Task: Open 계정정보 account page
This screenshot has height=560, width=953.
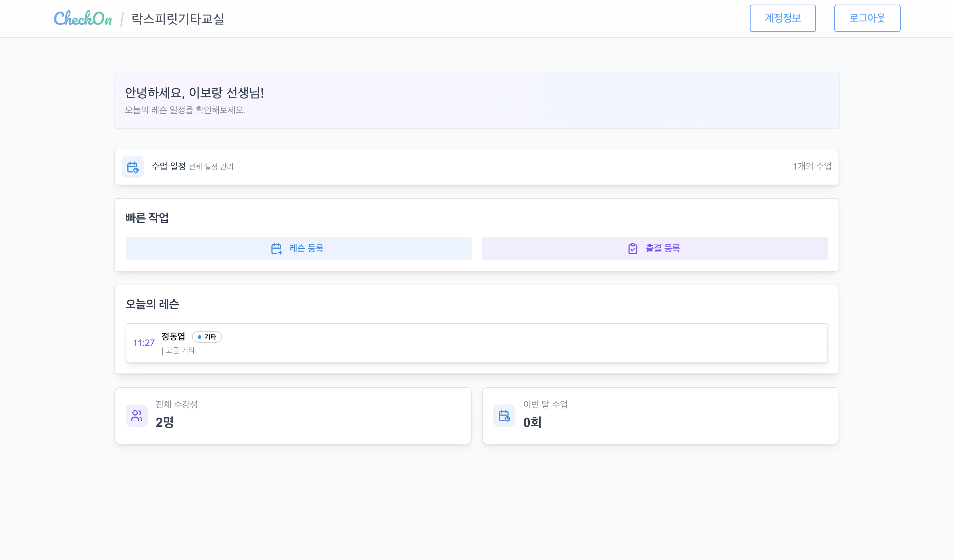Action: click(782, 18)
